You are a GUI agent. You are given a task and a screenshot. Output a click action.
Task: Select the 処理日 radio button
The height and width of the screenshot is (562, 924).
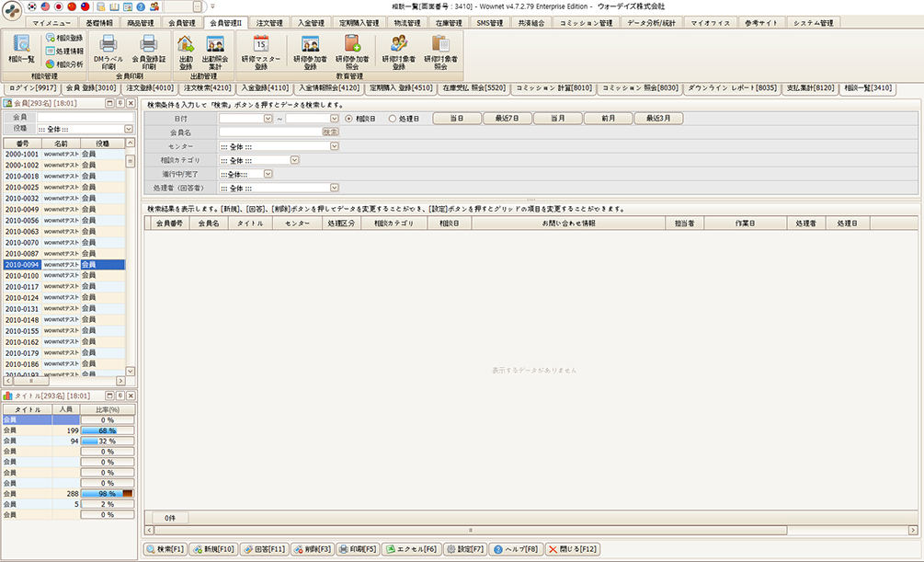393,119
